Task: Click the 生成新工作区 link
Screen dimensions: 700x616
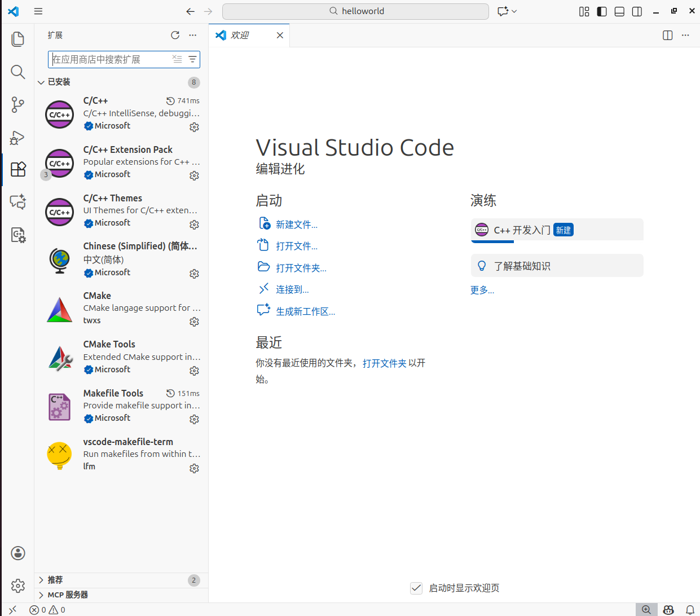Action: click(305, 311)
